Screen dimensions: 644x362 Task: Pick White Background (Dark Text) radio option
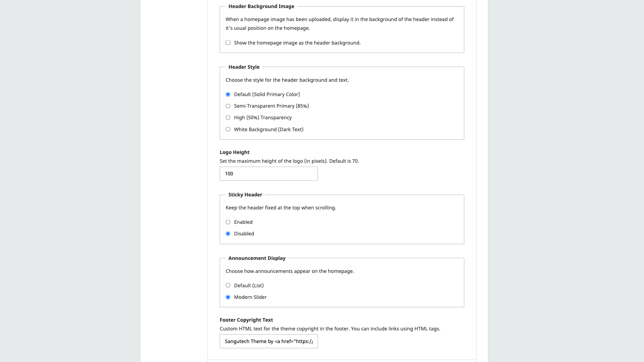click(x=228, y=129)
